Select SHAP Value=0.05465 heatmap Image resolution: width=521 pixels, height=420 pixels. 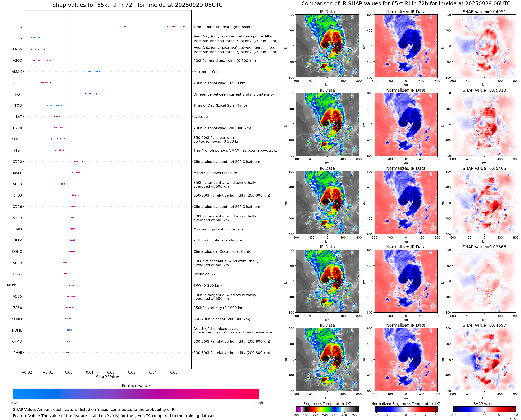point(484,203)
